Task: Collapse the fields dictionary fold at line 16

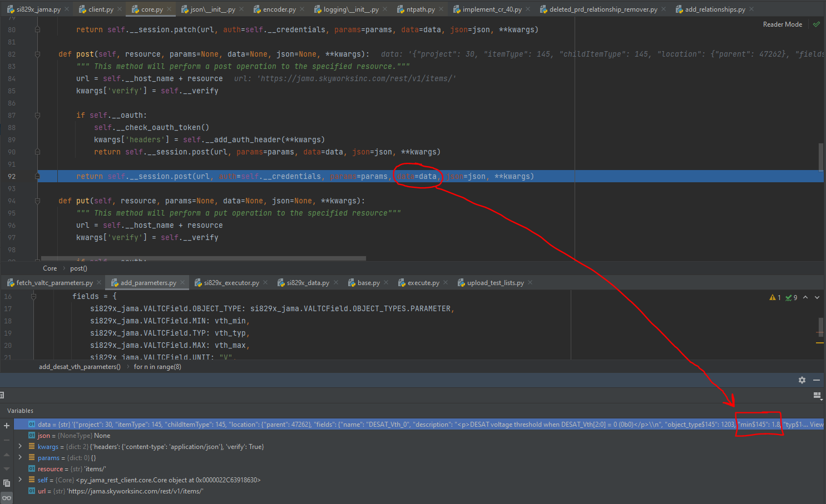Action: coord(34,297)
